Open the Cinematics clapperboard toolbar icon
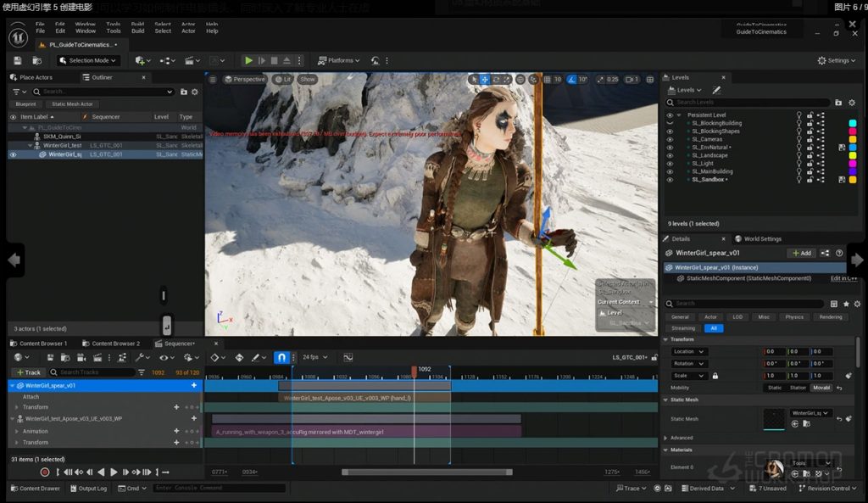This screenshot has width=868, height=503. coord(192,60)
